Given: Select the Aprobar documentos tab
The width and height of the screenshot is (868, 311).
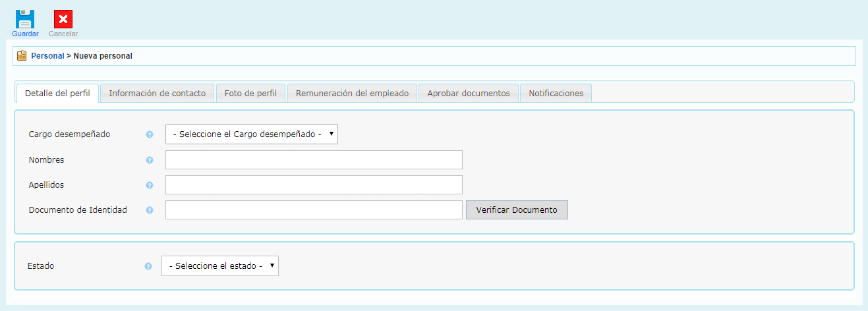Looking at the screenshot, I should (x=469, y=94).
